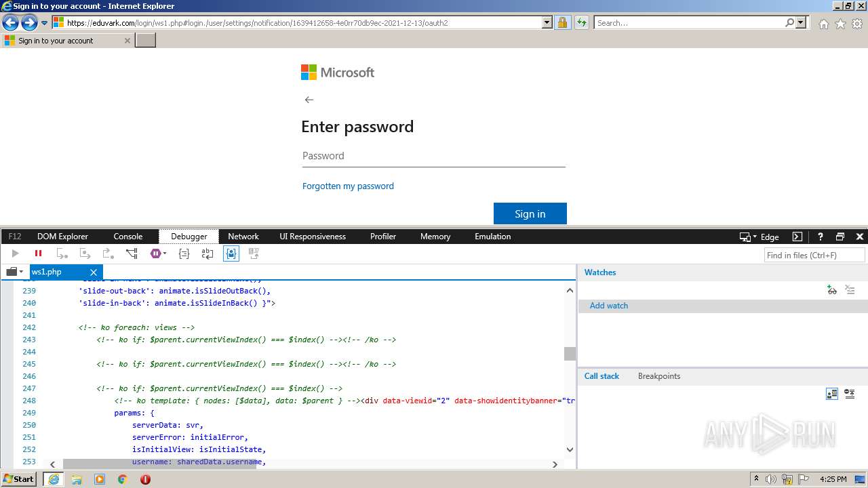Open the Network tab
Image resolution: width=868 pixels, height=488 pixels.
pyautogui.click(x=243, y=237)
